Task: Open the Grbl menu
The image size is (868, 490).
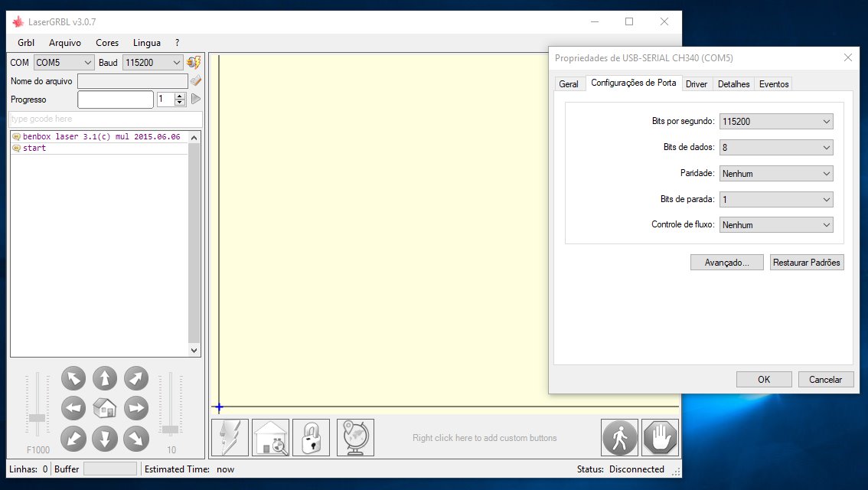Action: (26, 43)
